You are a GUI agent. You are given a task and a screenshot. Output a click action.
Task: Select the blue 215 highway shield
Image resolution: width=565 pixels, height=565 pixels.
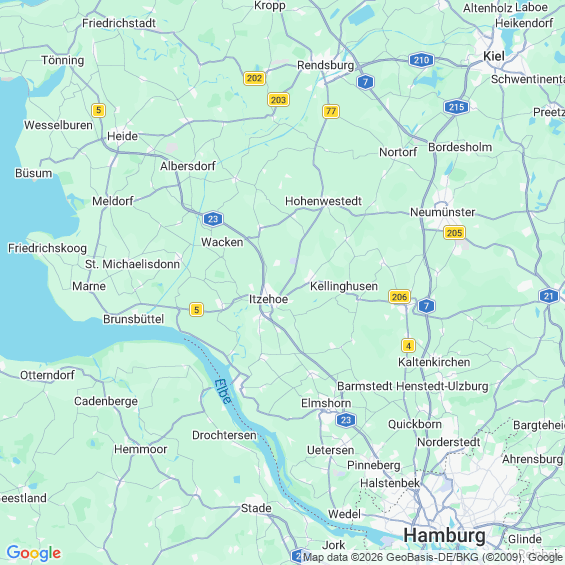pyautogui.click(x=456, y=107)
